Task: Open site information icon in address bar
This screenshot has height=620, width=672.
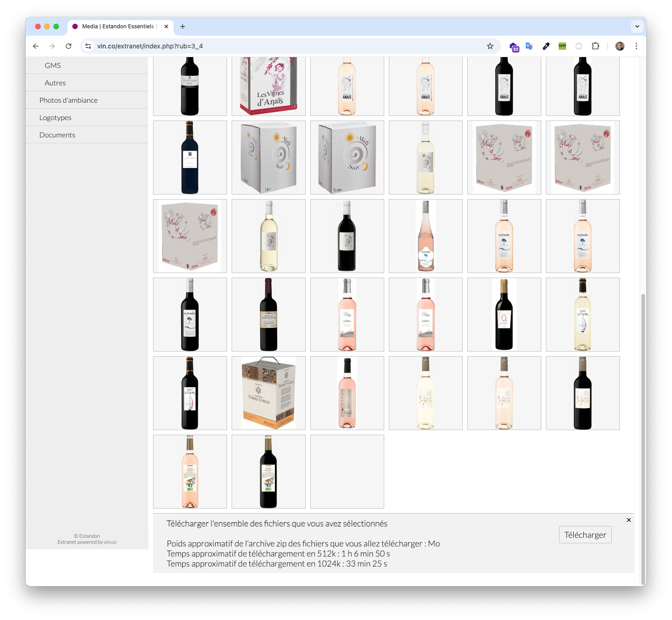Action: [89, 46]
